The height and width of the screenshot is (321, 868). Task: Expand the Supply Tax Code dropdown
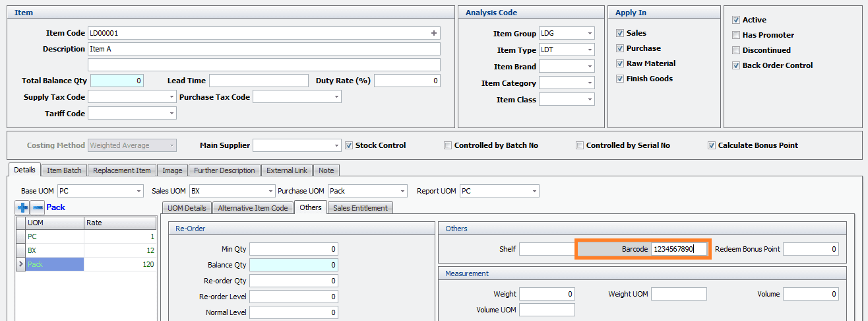pos(171,97)
